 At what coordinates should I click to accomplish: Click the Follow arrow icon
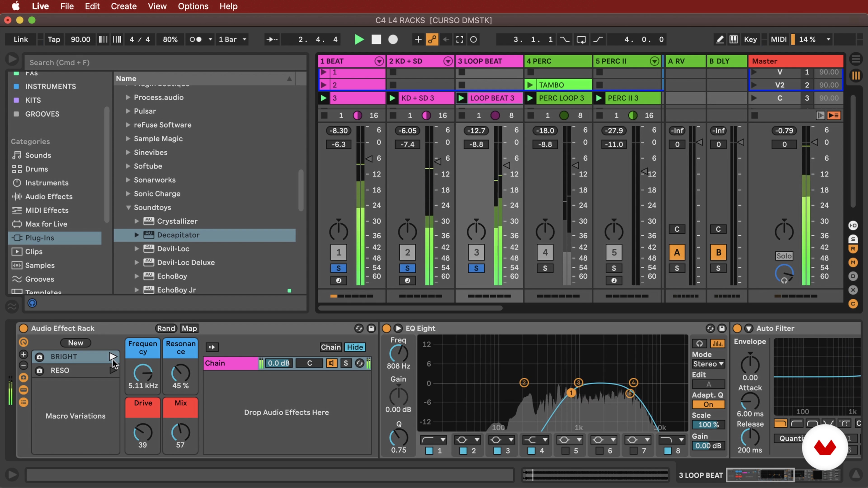pyautogui.click(x=271, y=39)
